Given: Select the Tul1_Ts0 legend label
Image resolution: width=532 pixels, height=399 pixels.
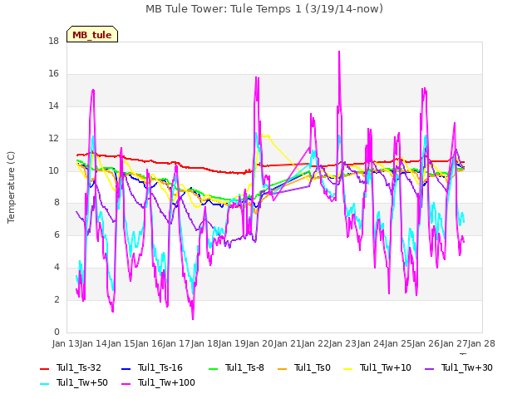Looking at the screenshot, I should pyautogui.click(x=313, y=367).
